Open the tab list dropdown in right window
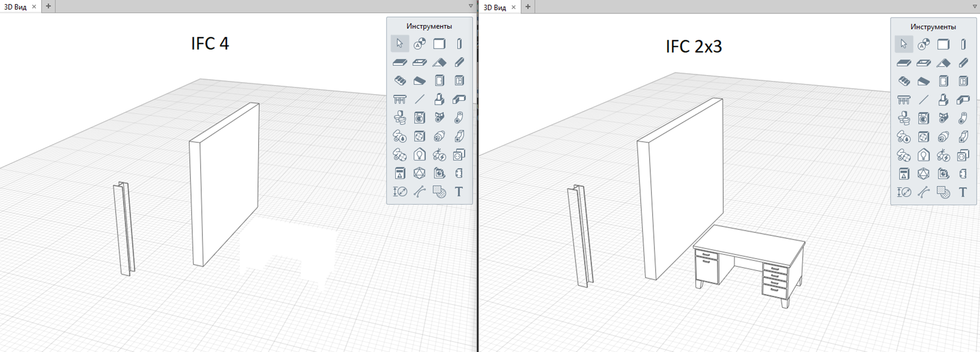 tap(974, 6)
